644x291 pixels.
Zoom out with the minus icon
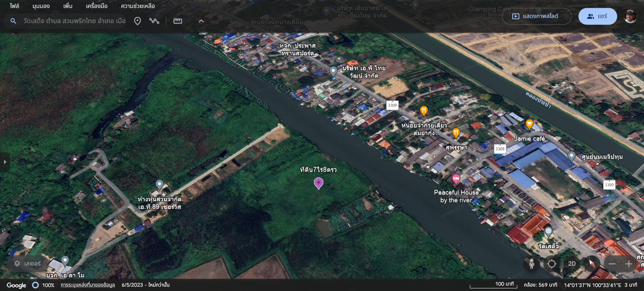(612, 264)
